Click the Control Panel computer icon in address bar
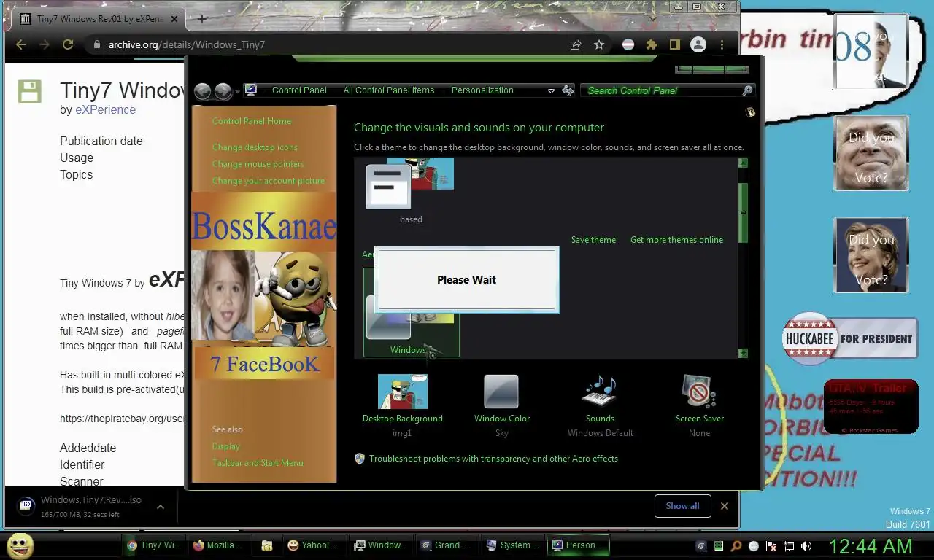 point(251,90)
